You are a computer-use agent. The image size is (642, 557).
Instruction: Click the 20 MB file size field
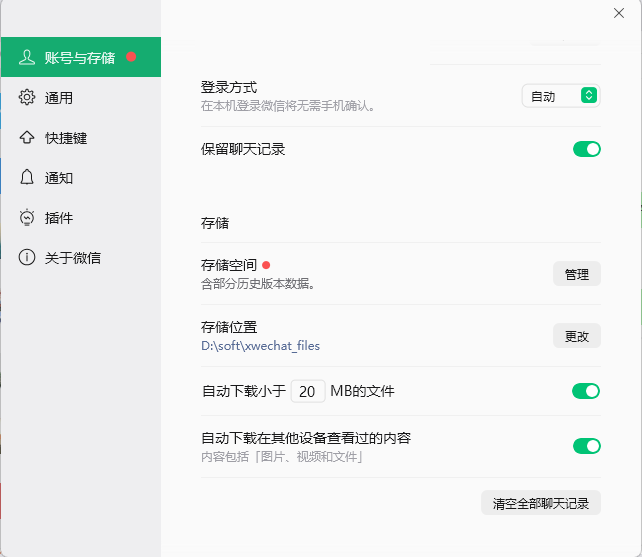click(x=308, y=391)
